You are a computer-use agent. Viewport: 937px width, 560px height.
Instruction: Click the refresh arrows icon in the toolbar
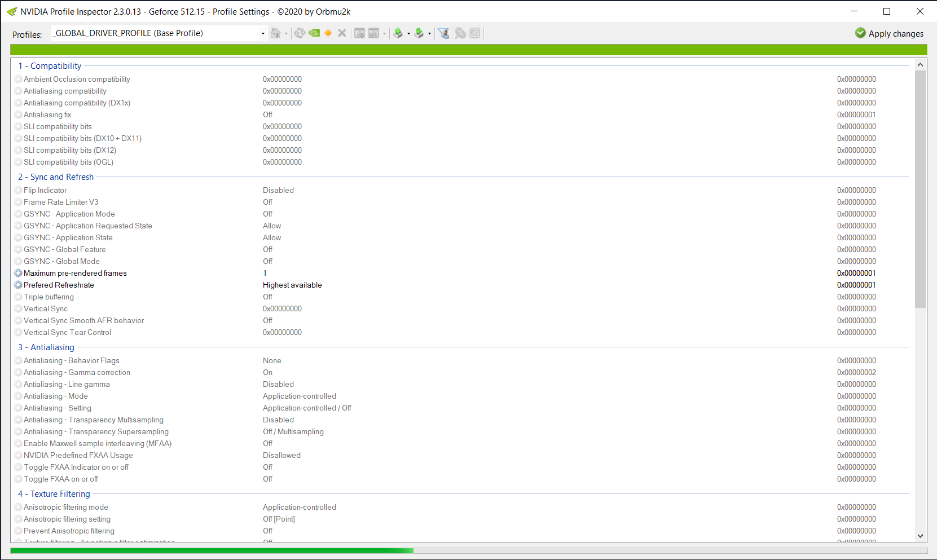[x=300, y=33]
